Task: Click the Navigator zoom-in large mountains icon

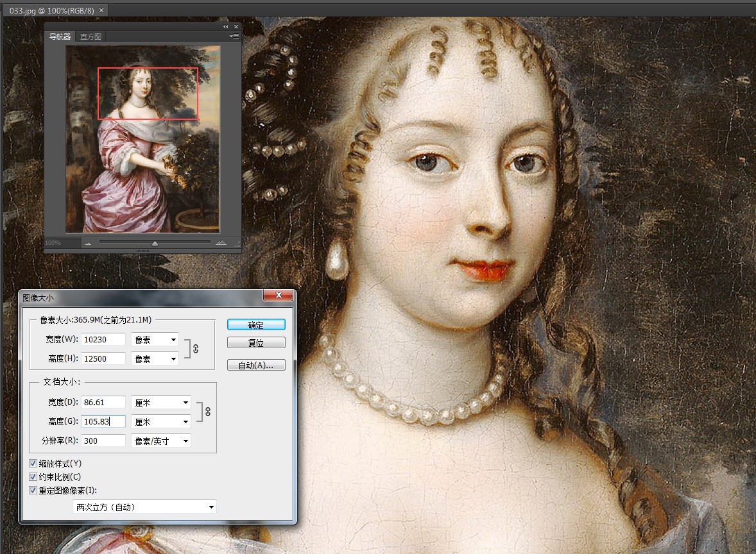Action: 221,243
